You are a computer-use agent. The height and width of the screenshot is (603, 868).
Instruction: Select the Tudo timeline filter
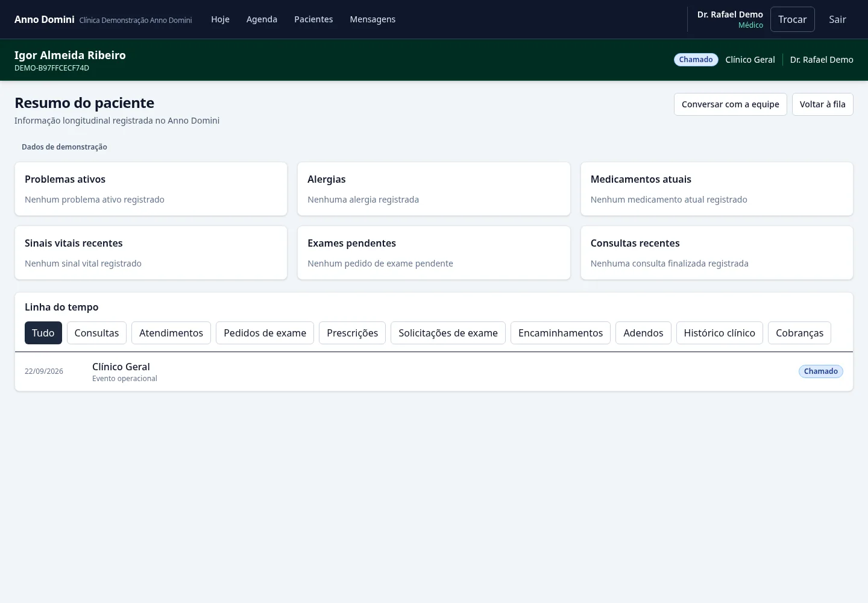click(43, 333)
